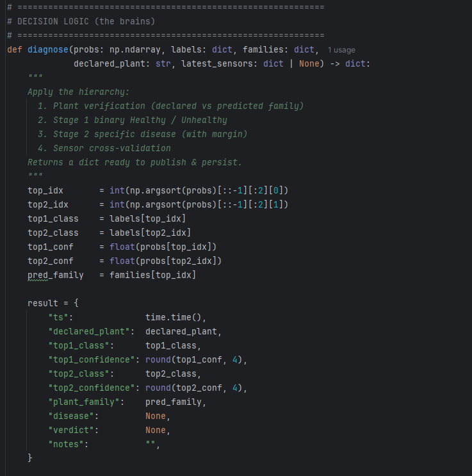The image size is (472, 476).
Task: Click 'Apply the hierarchy:' docstring line
Action: click(x=79, y=92)
